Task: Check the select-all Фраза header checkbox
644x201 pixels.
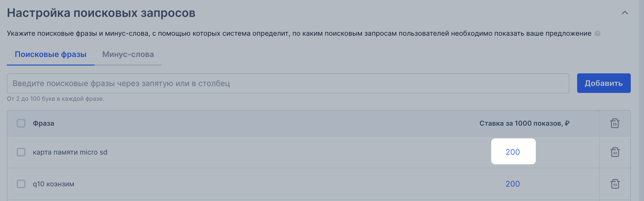Action: click(21, 123)
